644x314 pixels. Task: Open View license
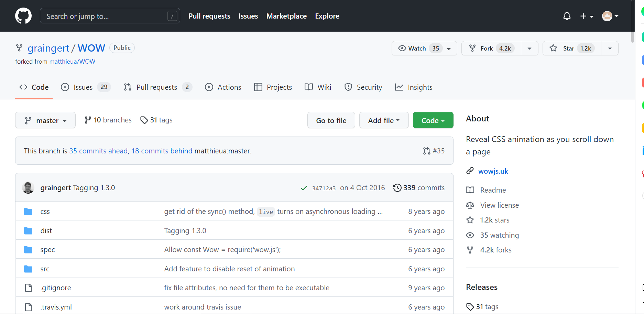tap(493, 205)
